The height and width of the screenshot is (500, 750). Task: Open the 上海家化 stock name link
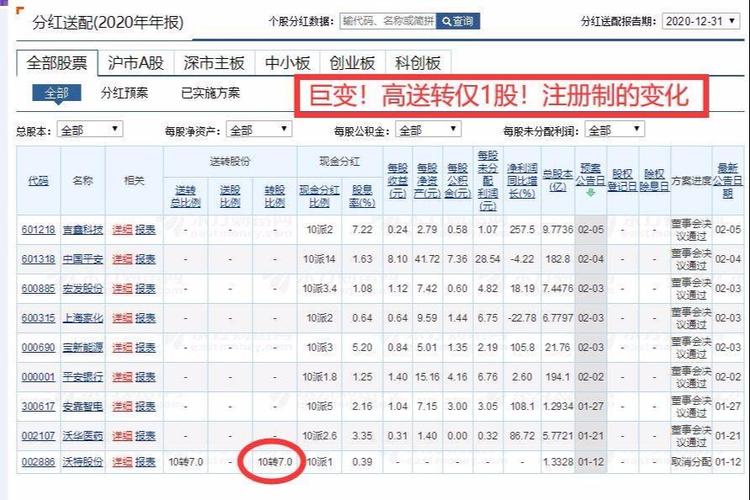83,318
